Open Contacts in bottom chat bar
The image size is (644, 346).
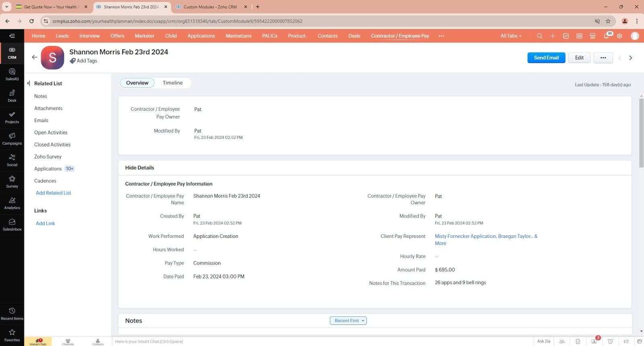97,342
